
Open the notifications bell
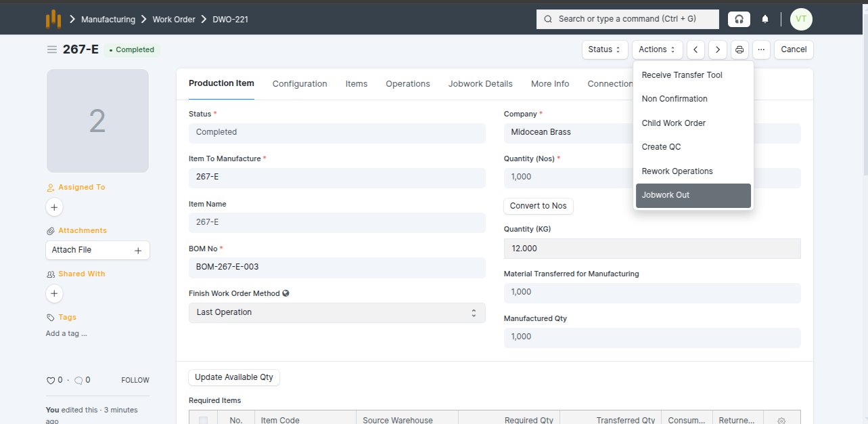pos(765,19)
